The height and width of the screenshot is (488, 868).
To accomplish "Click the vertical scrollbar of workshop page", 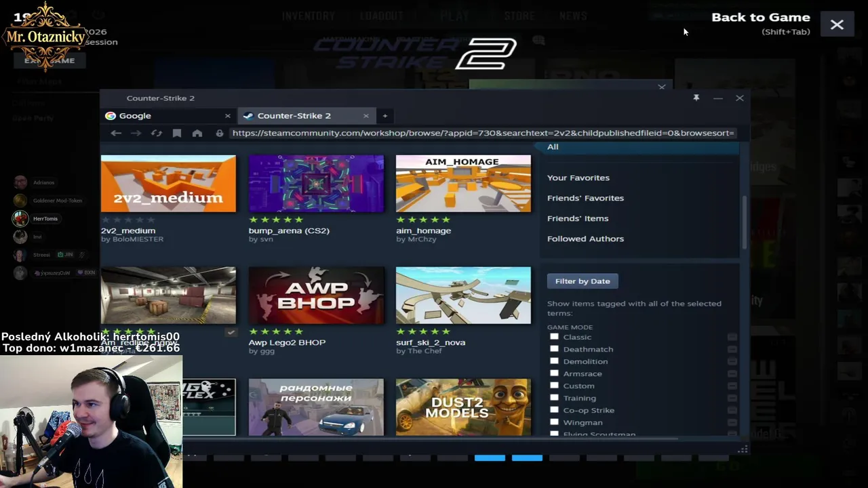I will click(x=744, y=222).
